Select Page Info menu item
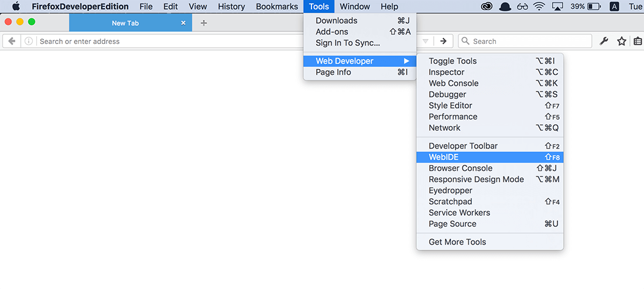The image size is (644, 289). click(360, 73)
